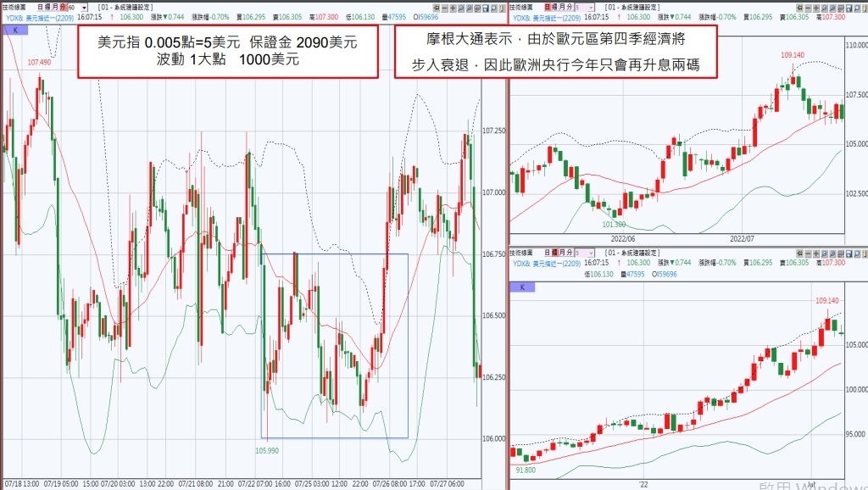Click search icon in top-right chart toolbar
The width and height of the screenshot is (868, 490).
[857, 8]
